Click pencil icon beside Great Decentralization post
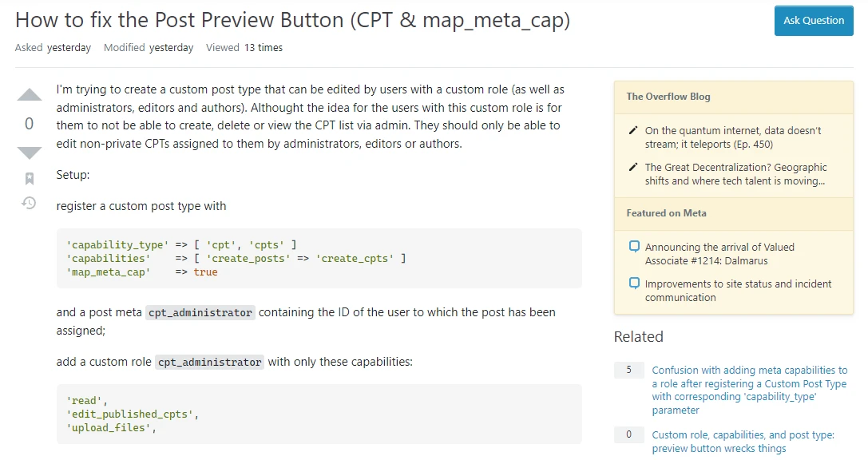This screenshot has width=868, height=460. (633, 167)
